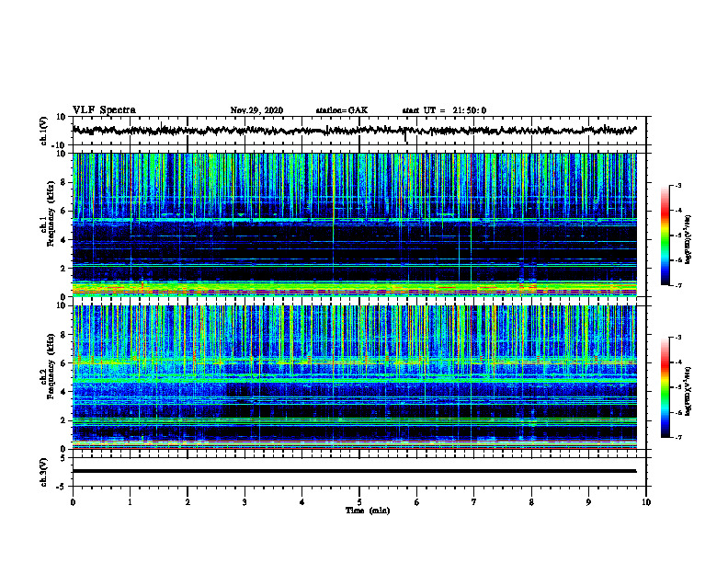Click the date "Nov.29, 2020" in header

(x=256, y=110)
